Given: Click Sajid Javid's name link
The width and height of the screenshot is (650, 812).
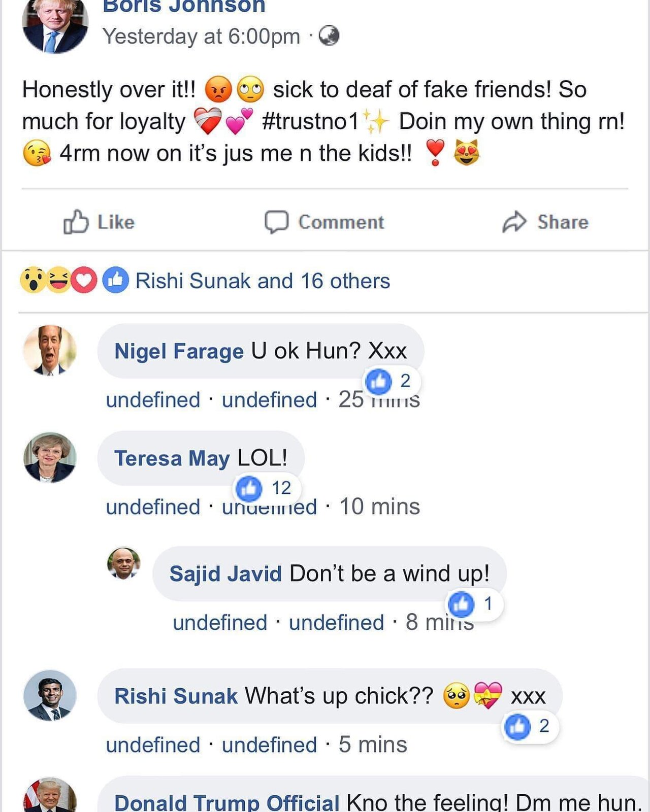Looking at the screenshot, I should tap(225, 574).
